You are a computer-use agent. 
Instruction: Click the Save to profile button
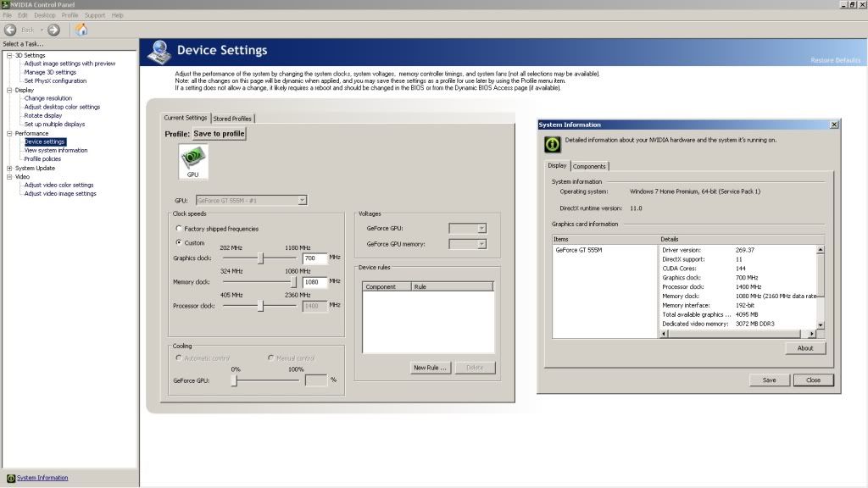219,133
